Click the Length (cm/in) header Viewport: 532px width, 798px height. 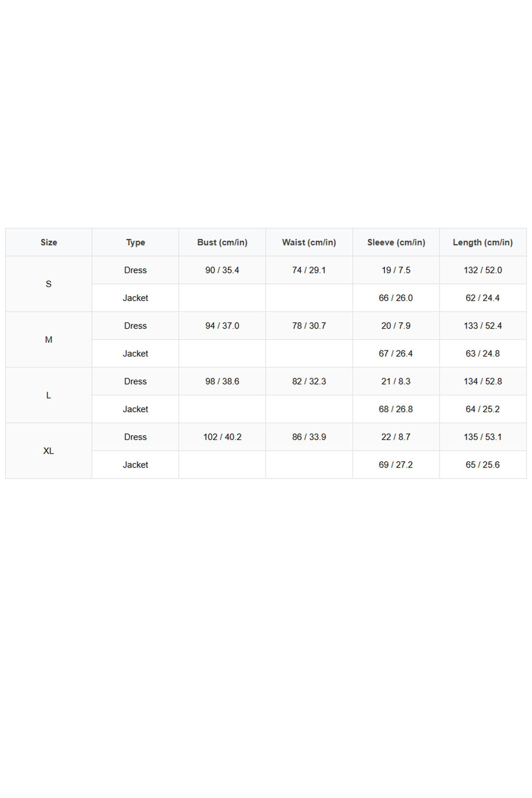[x=483, y=242]
